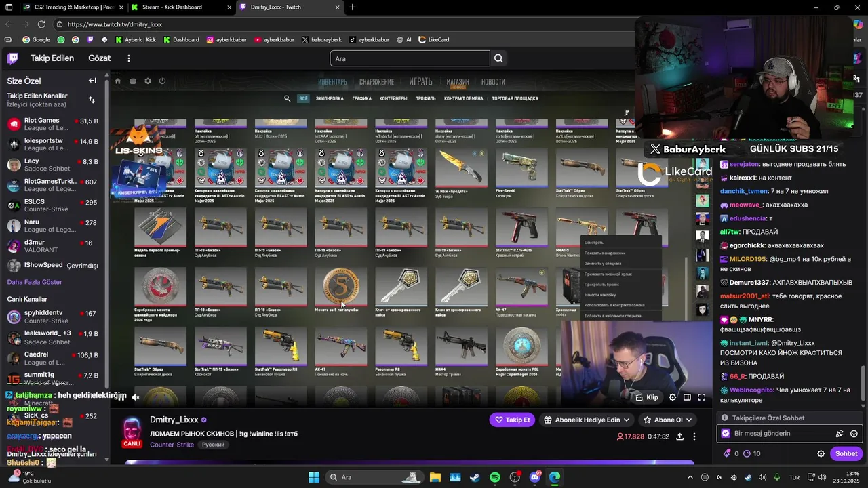Unmute the stream volume icon
Image resolution: width=868 pixels, height=488 pixels.
pyautogui.click(x=136, y=397)
